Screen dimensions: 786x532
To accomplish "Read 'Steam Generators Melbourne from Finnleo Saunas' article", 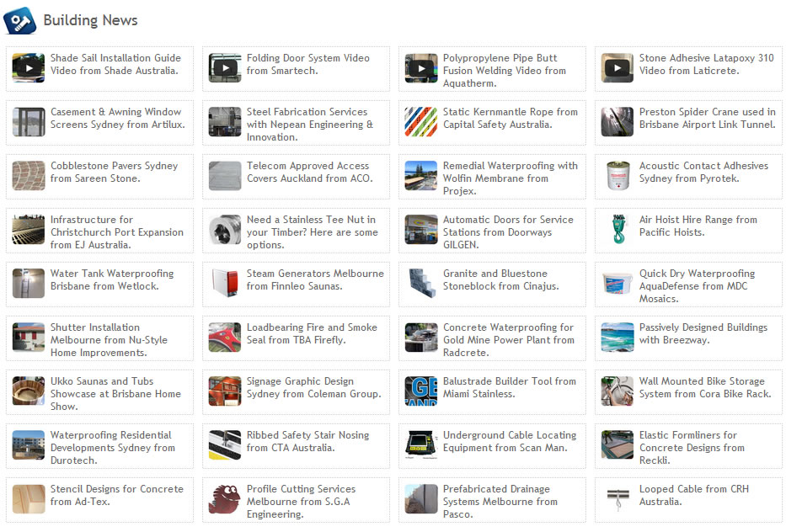I will coord(315,279).
